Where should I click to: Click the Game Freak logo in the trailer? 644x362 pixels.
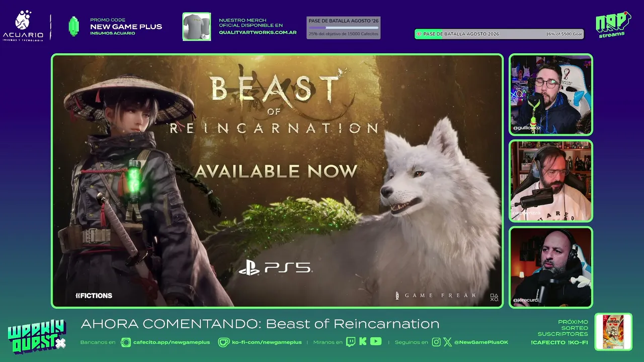click(x=436, y=296)
